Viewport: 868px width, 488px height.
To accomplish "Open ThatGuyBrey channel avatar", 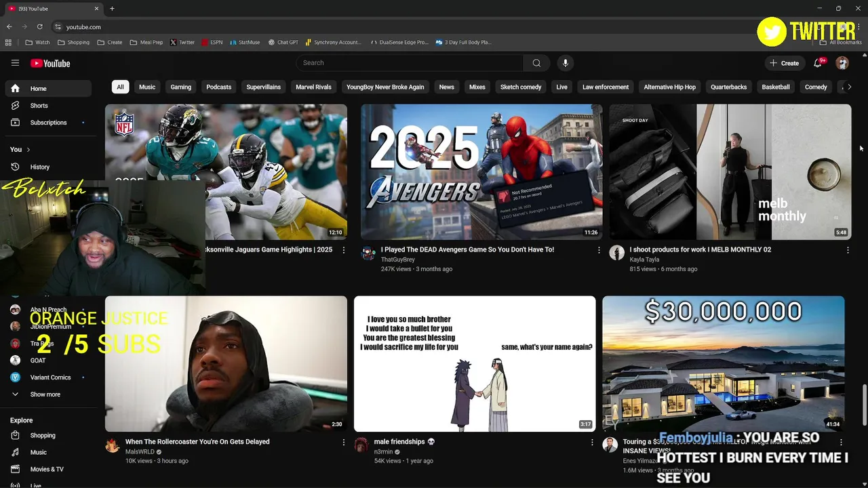I will point(368,253).
